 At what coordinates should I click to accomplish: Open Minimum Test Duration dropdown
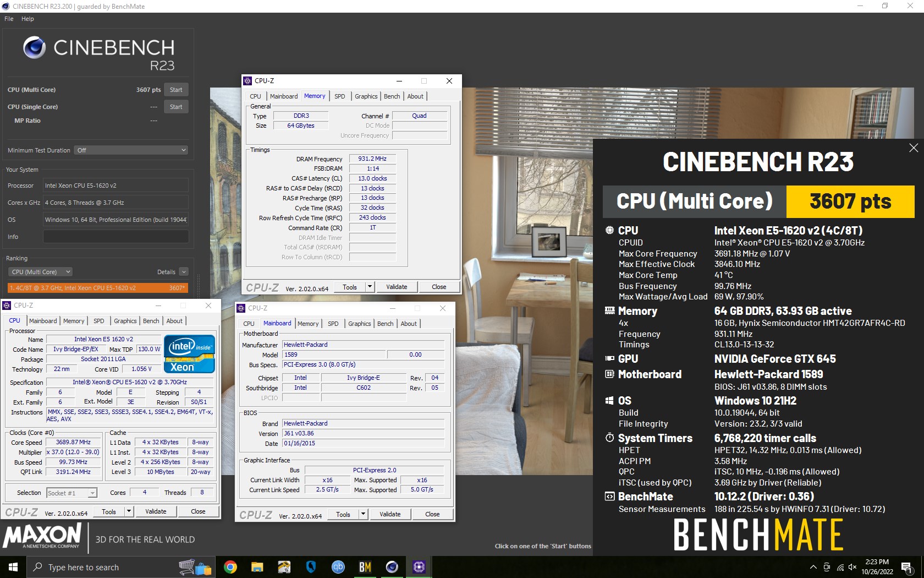(131, 150)
